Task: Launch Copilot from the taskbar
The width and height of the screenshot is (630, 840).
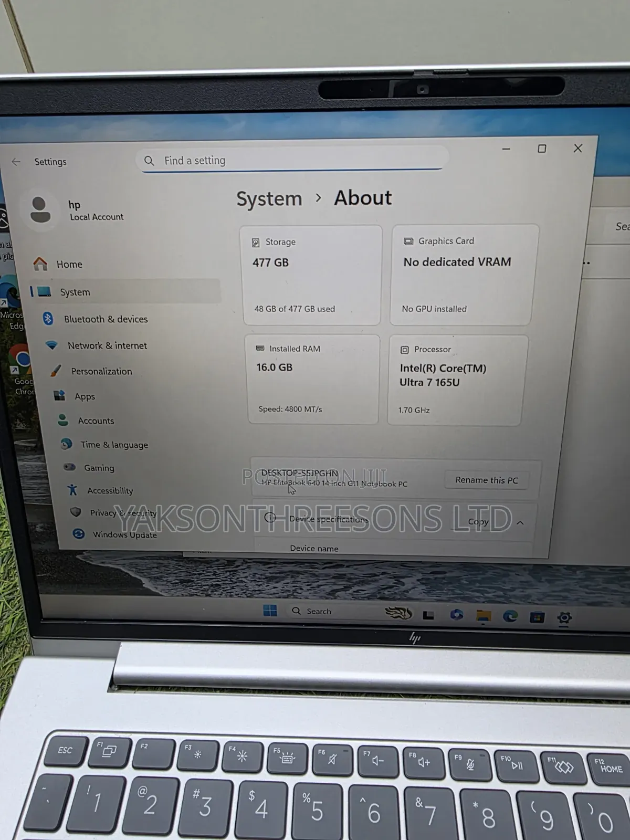Action: point(456,614)
